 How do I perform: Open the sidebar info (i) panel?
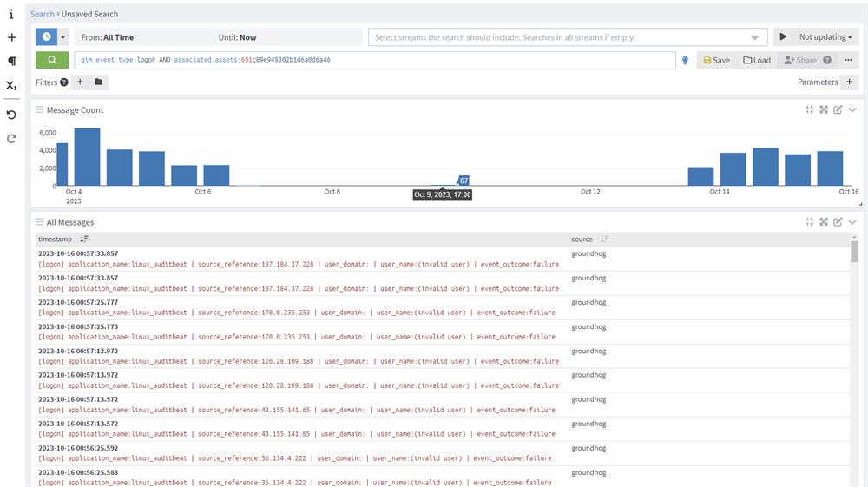click(x=11, y=15)
